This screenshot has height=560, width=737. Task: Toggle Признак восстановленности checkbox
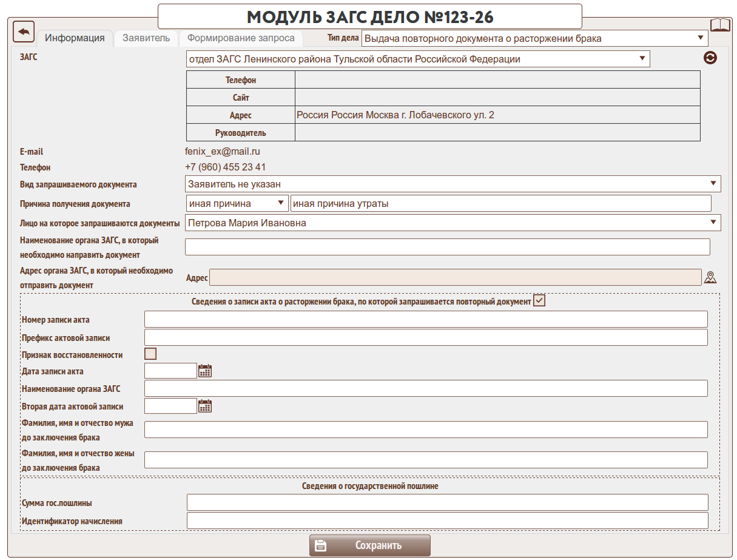[150, 354]
